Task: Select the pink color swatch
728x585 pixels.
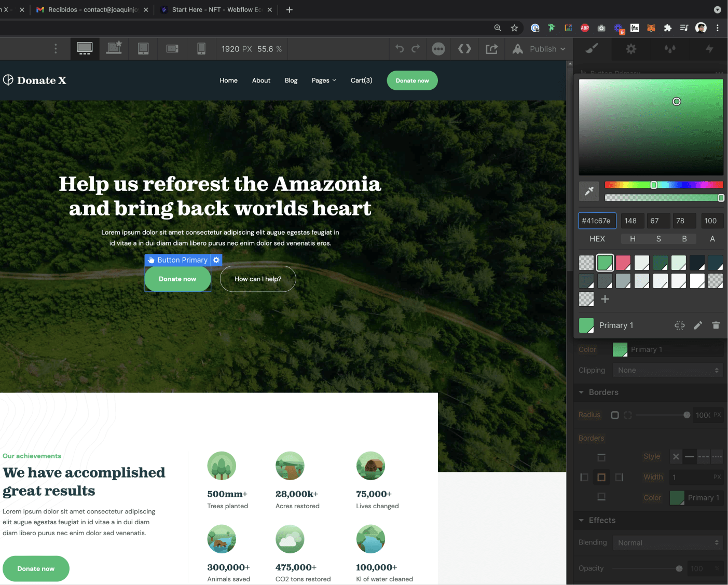Action: 623,263
